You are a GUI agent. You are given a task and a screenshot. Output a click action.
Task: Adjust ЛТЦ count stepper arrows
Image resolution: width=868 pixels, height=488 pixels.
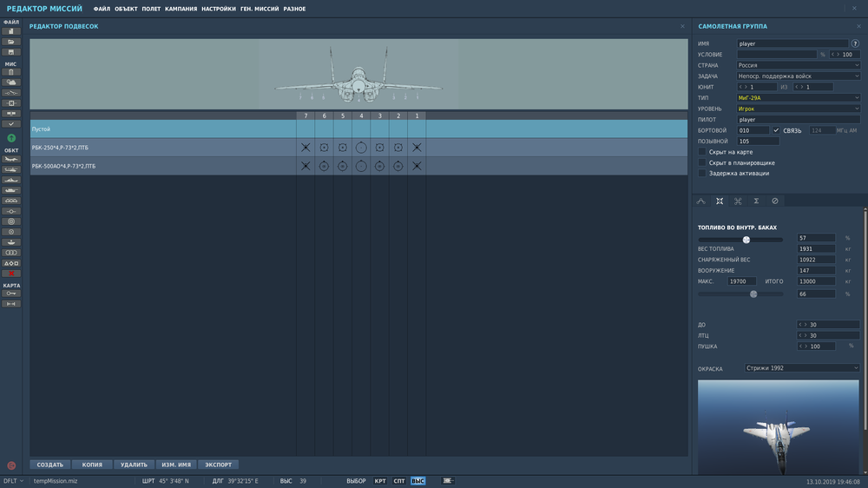coord(803,336)
